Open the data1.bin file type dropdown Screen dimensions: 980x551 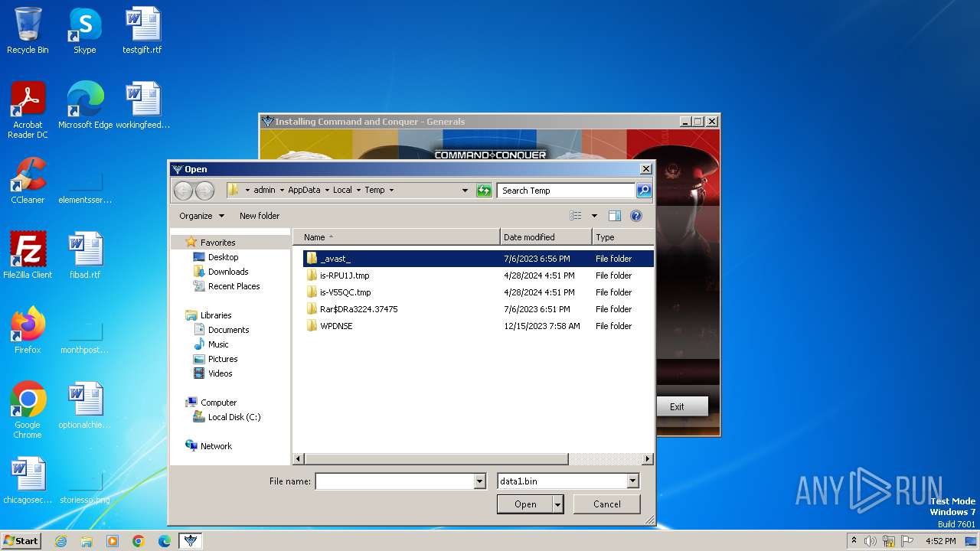point(632,481)
